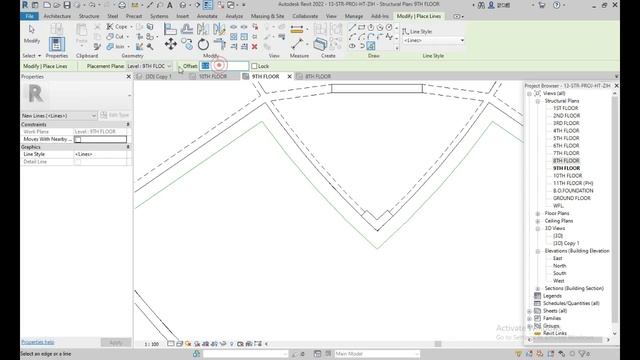Click the Line Style property value field

(x=100, y=154)
